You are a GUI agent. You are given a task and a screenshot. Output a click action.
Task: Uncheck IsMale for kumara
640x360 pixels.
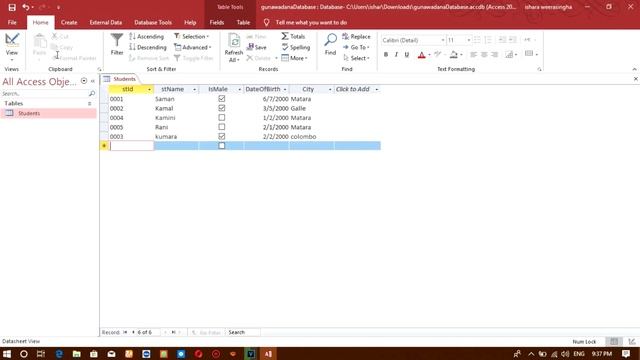[222, 136]
